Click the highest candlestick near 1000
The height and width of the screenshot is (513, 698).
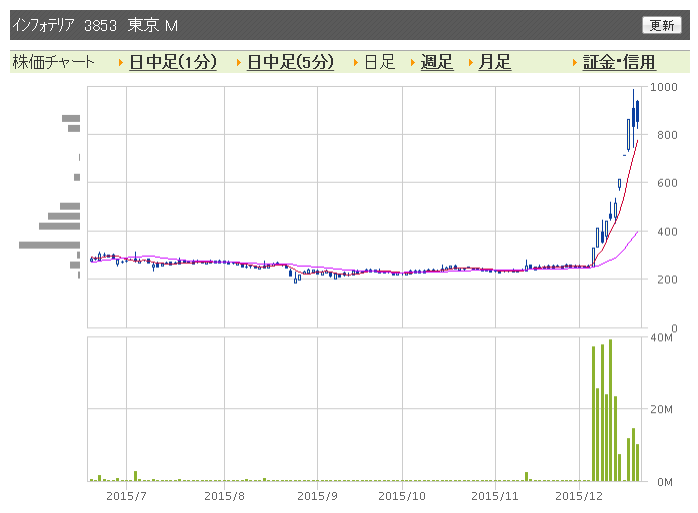[633, 118]
